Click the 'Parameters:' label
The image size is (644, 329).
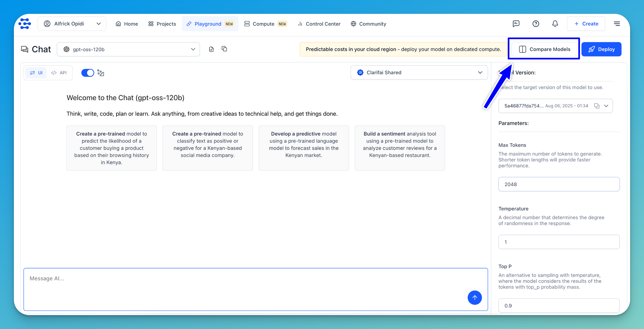point(513,123)
